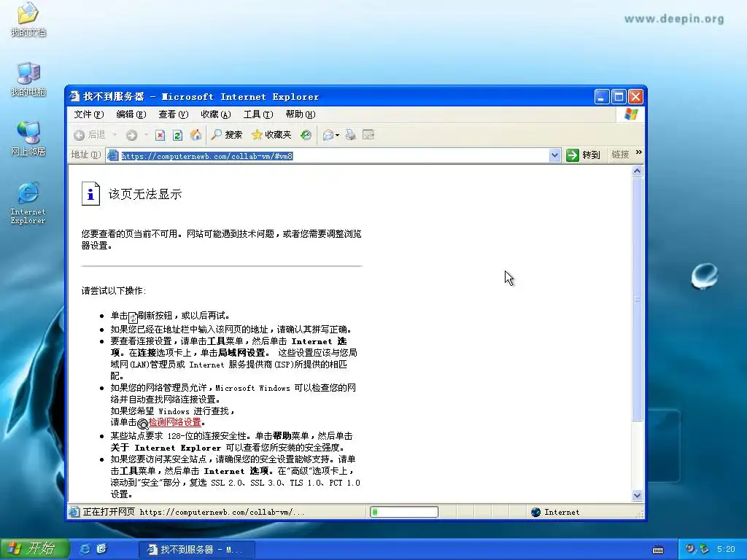Image resolution: width=747 pixels, height=560 pixels.
Task: Click the second system tray icon near clock
Action: tap(704, 549)
